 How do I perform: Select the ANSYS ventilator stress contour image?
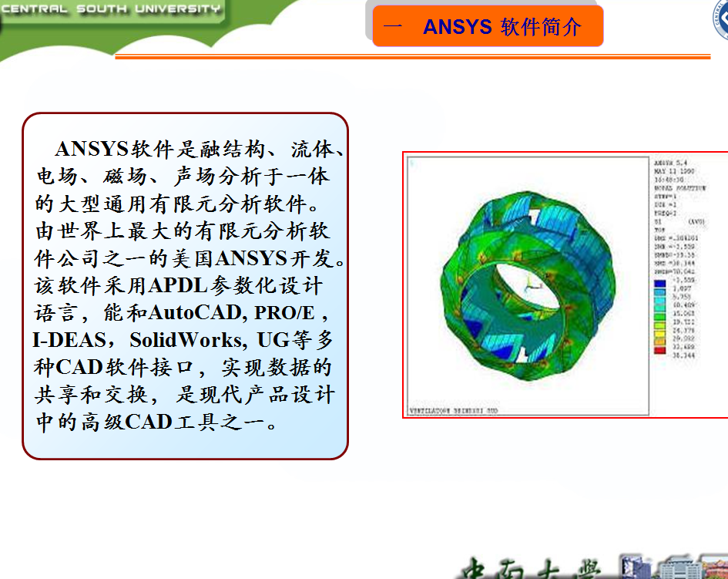(x=565, y=284)
